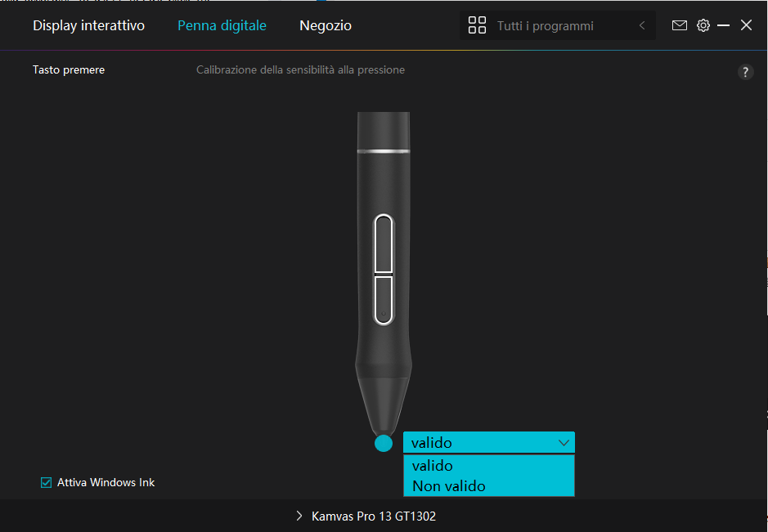This screenshot has width=768, height=532.
Task: Click the four-squares programs grid icon
Action: tap(477, 25)
